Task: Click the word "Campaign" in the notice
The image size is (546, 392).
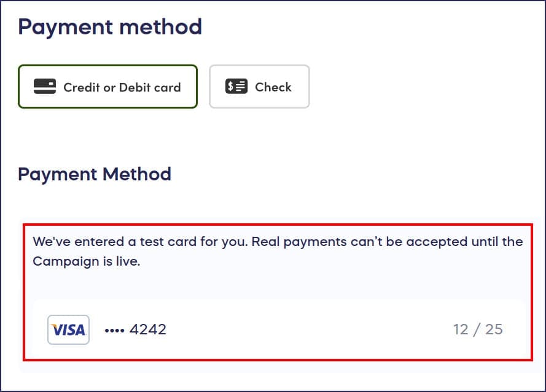Action: (61, 261)
